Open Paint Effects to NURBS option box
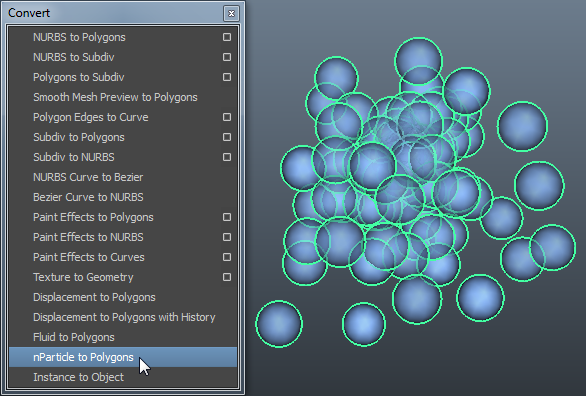Viewport: 586px width, 396px height. click(x=226, y=237)
